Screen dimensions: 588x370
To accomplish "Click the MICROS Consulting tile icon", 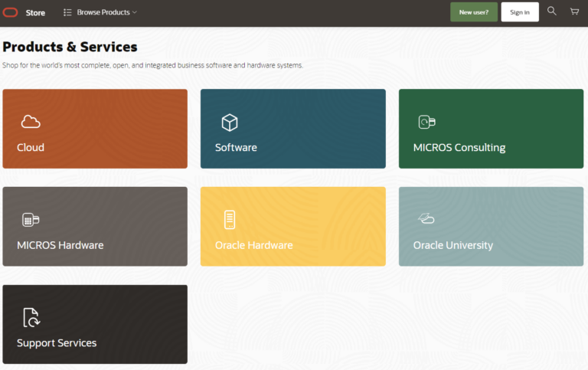I will click(426, 122).
